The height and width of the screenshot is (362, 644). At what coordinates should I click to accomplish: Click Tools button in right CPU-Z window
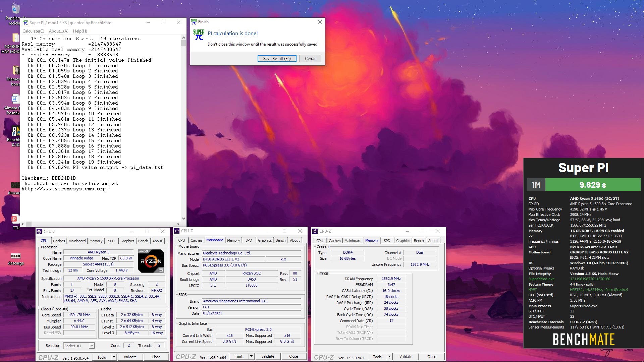coord(377,357)
